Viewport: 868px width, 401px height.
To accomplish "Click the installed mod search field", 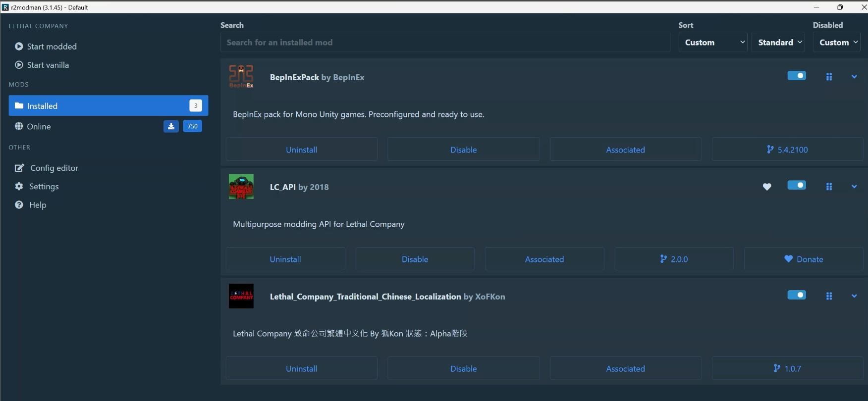I will 445,43.
